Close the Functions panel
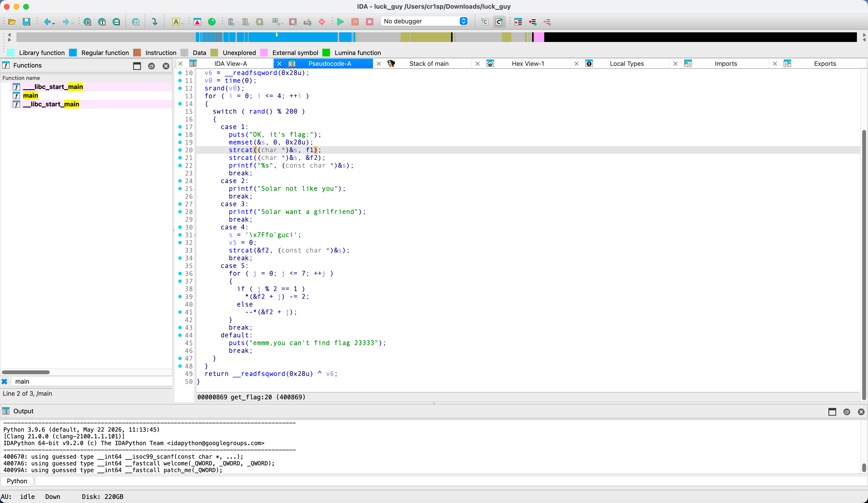The image size is (868, 503). tap(166, 66)
